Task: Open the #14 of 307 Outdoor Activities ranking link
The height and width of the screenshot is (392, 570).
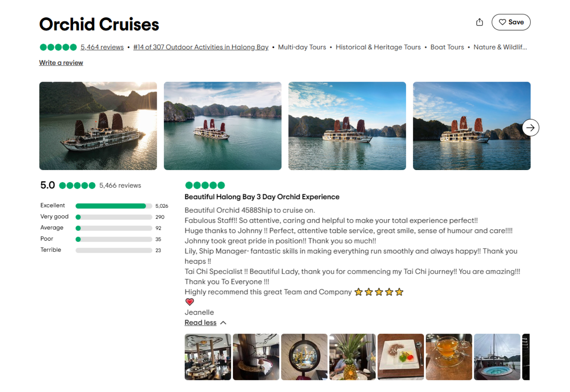Action: 200,47
